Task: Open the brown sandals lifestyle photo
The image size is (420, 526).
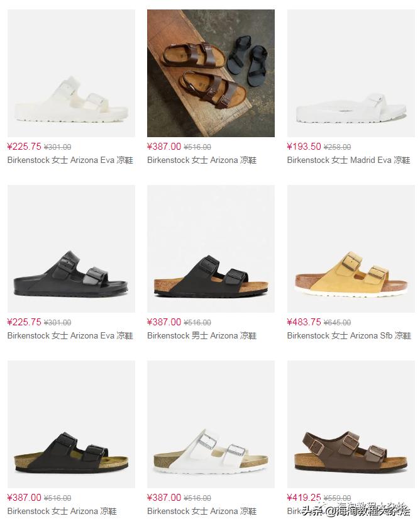Action: point(211,73)
